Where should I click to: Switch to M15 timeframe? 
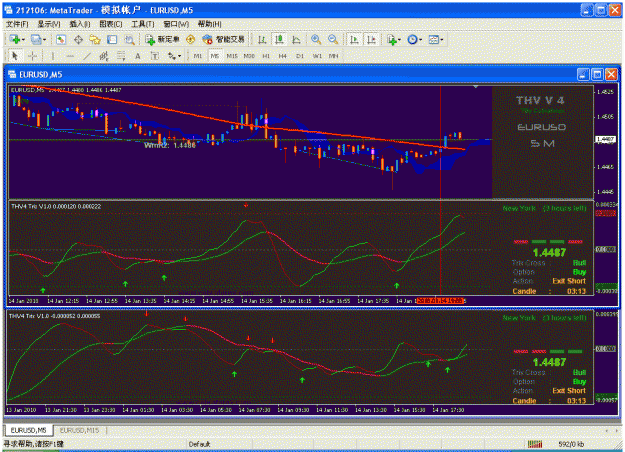click(x=232, y=56)
